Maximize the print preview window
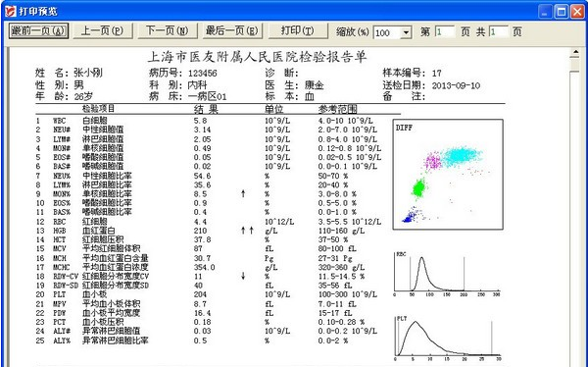This screenshot has height=367, width=588. 562,12
